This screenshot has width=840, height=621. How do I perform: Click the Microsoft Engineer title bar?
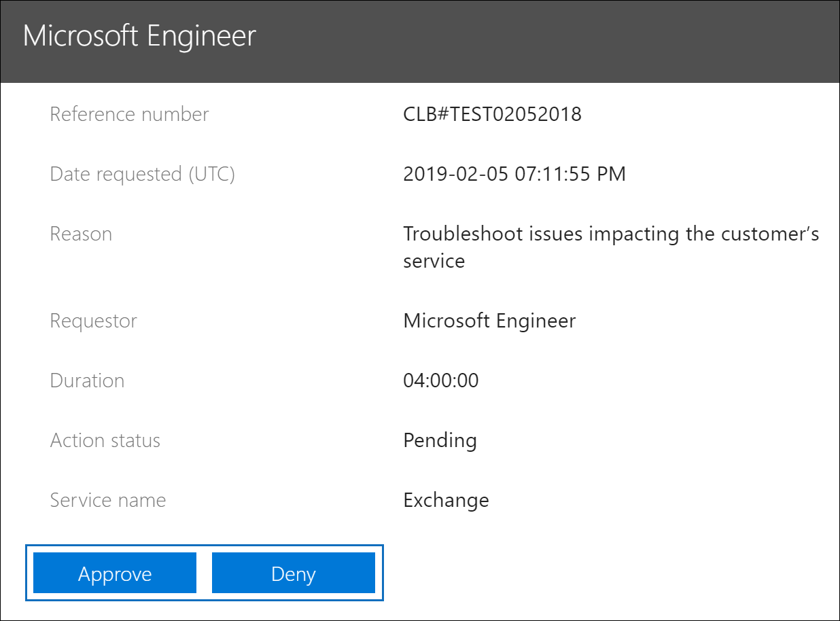click(x=140, y=35)
